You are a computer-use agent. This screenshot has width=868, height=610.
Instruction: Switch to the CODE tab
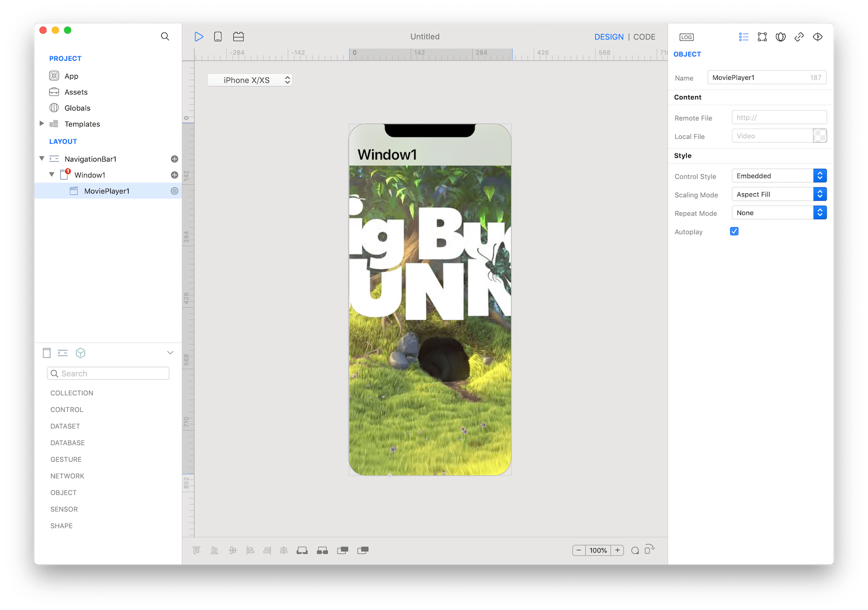[x=644, y=37]
